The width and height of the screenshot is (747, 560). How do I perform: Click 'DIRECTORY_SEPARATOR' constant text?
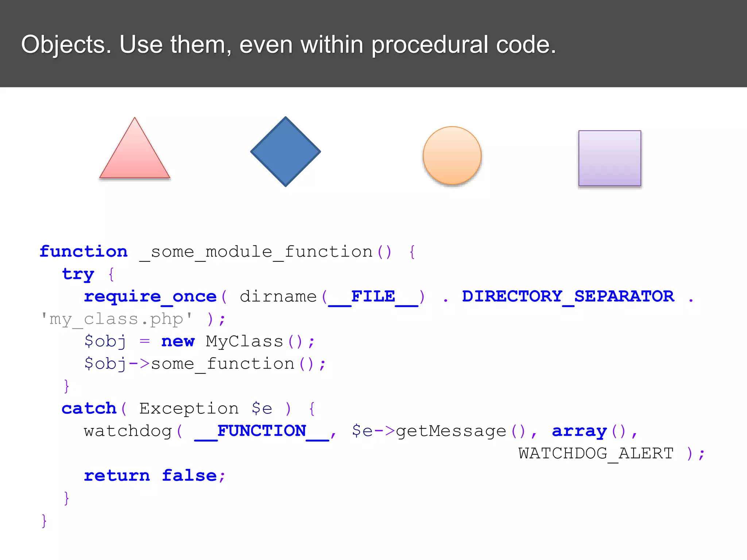(x=568, y=296)
